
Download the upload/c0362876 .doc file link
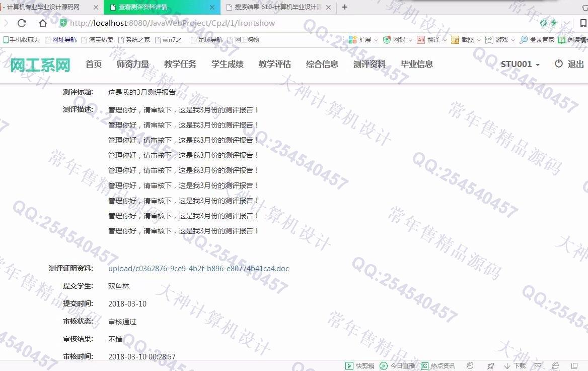(198, 269)
